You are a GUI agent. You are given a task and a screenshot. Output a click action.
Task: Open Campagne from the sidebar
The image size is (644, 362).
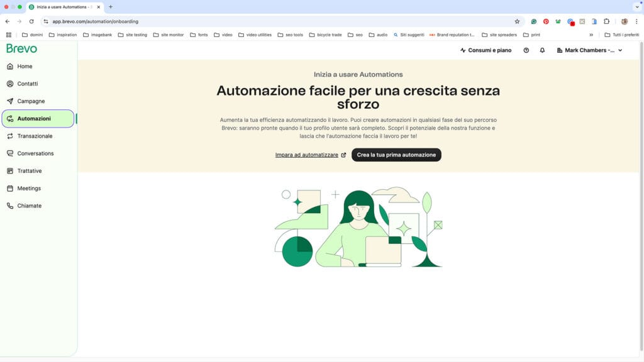click(x=31, y=101)
